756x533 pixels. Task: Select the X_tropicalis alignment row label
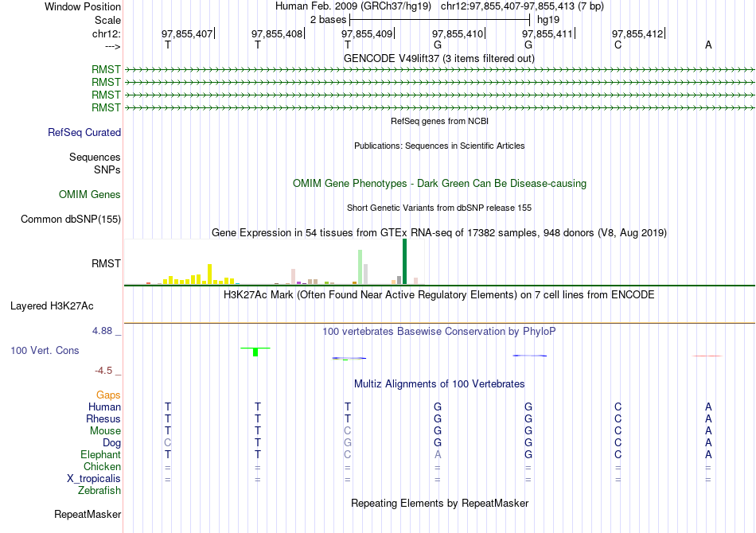pos(94,479)
